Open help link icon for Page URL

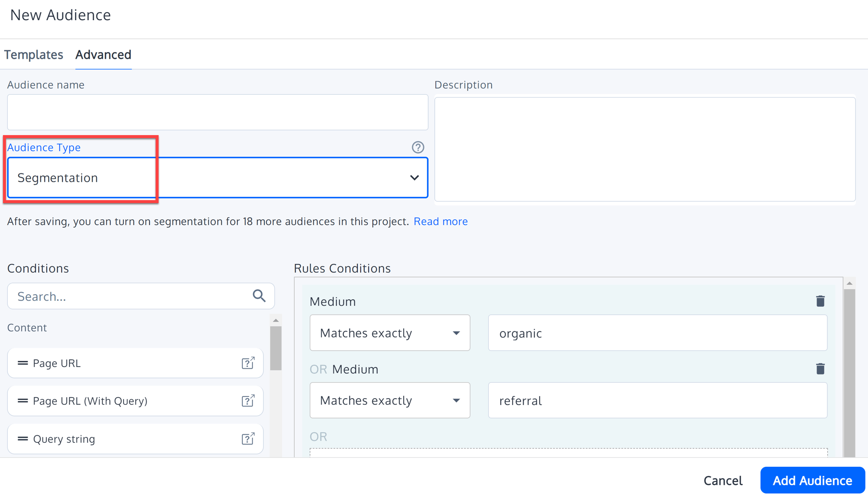248,363
